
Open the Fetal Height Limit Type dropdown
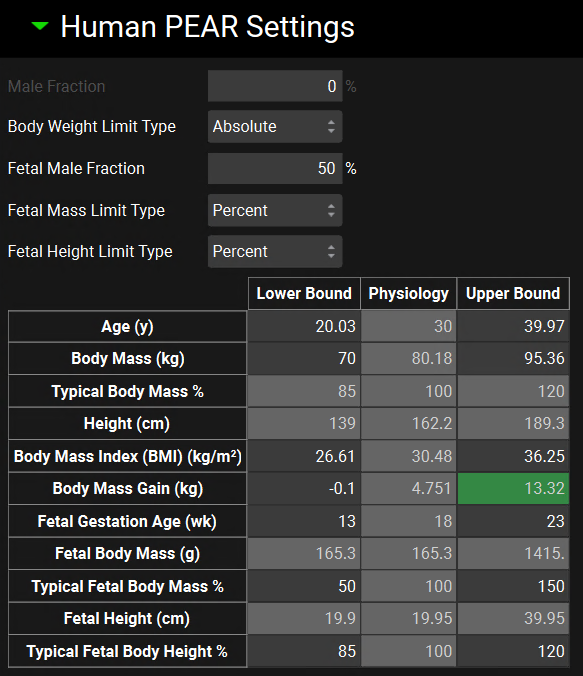(x=275, y=251)
